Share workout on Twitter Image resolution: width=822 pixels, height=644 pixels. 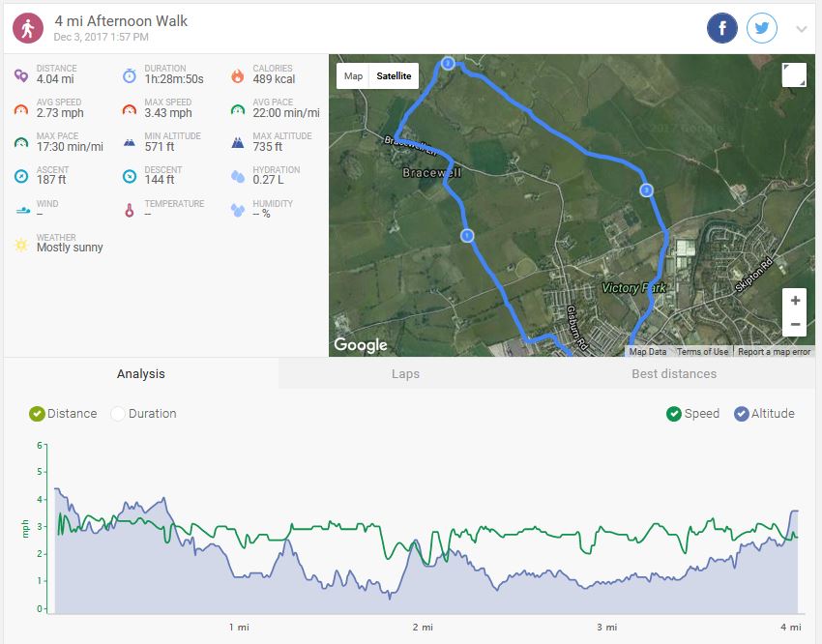click(x=762, y=28)
